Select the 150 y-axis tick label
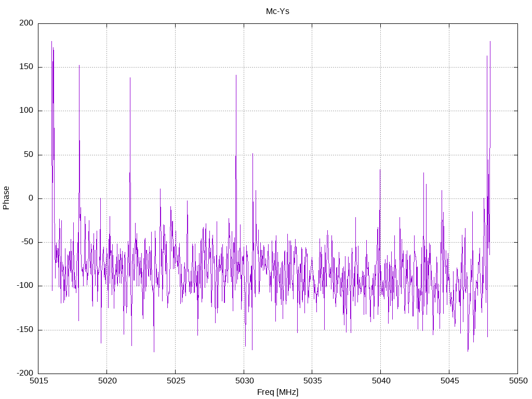The width and height of the screenshot is (532, 399). click(x=26, y=67)
